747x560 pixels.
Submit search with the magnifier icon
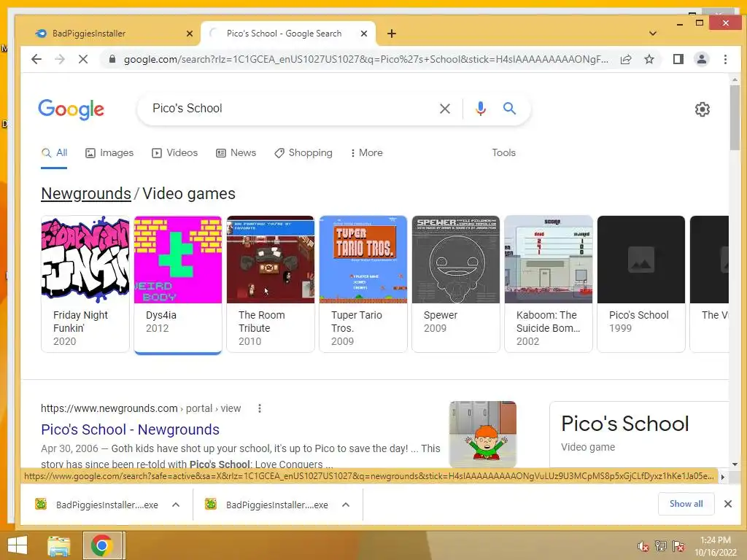[x=509, y=109]
